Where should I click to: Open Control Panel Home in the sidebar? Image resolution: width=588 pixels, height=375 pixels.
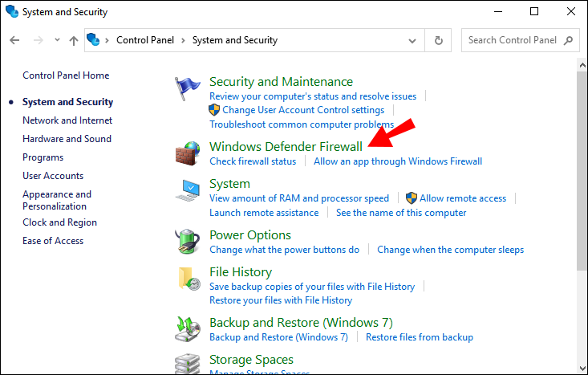[x=66, y=75]
